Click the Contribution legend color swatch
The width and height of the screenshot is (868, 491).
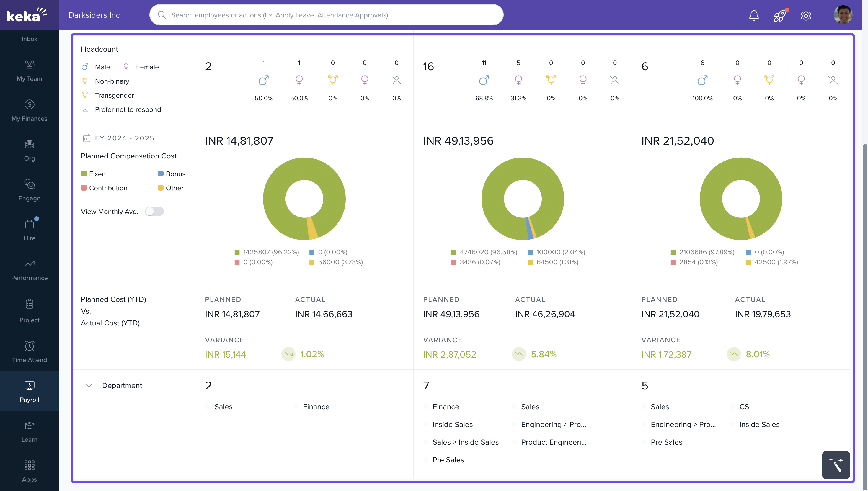pos(84,188)
